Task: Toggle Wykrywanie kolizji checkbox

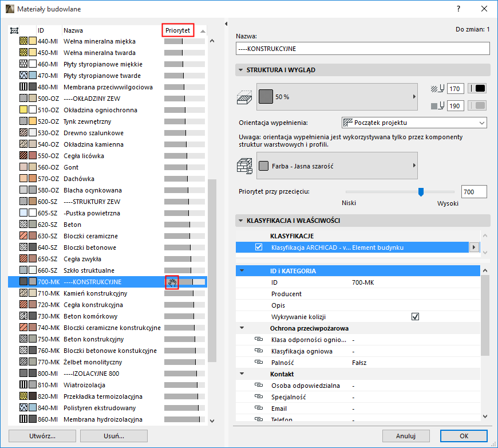Action: (x=415, y=316)
